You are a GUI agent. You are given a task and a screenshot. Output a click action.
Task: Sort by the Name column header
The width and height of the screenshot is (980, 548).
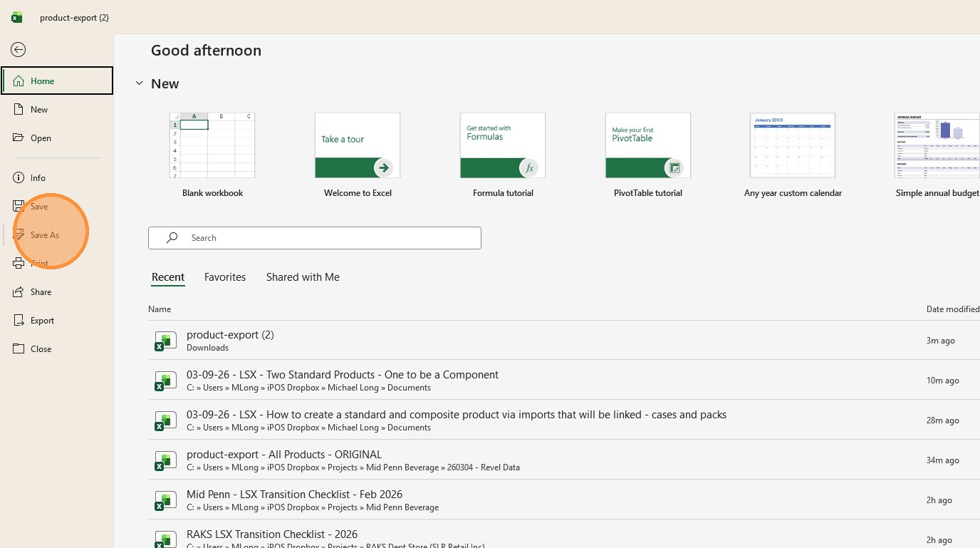click(x=160, y=309)
